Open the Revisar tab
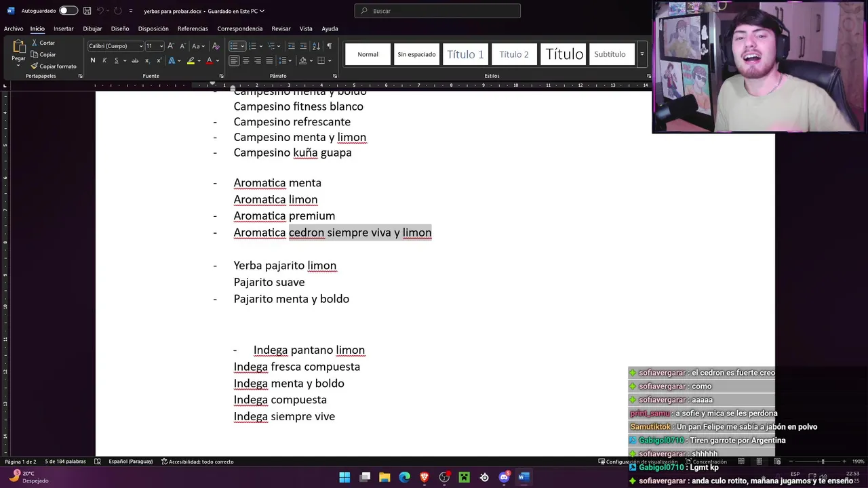This screenshot has width=868, height=488. (281, 28)
